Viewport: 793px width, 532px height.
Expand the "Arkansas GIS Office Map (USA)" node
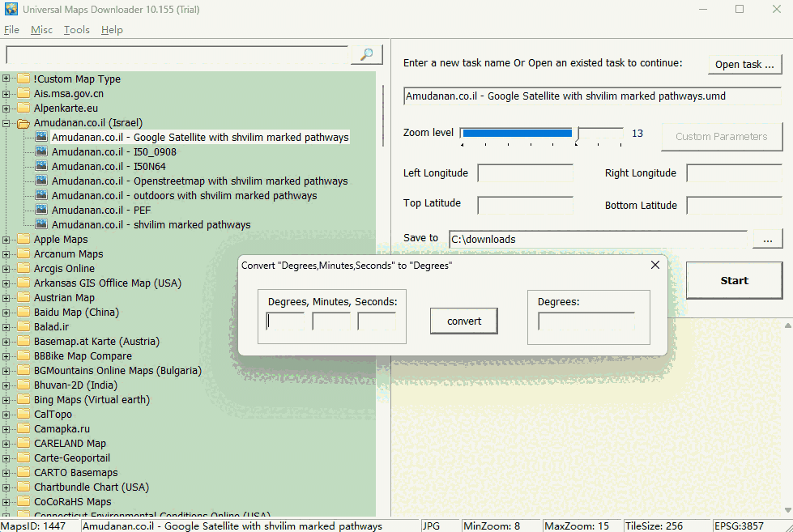(x=6, y=283)
